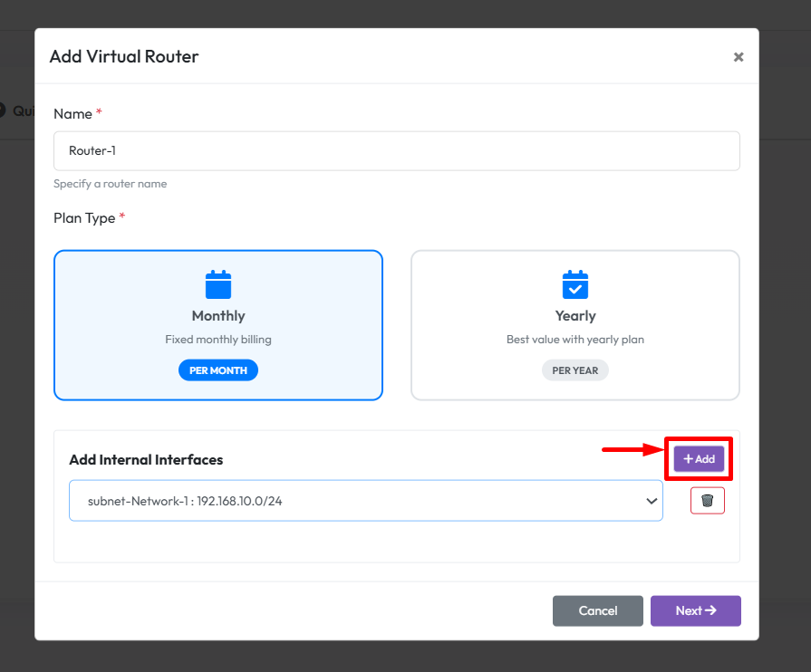Screen dimensions: 811x672
Task: Click the arrow icon on the Next button
Action: (711, 610)
